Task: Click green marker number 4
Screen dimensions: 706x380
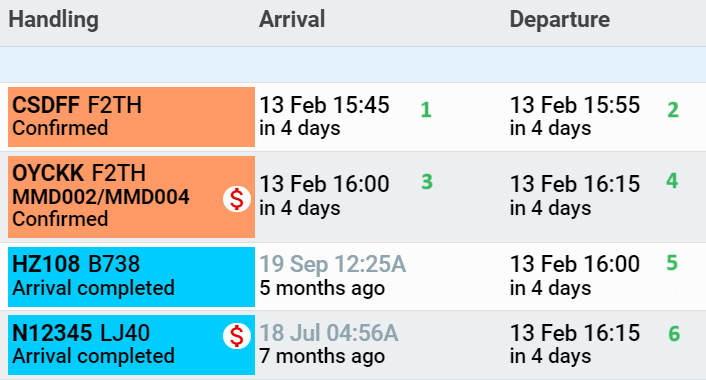Action: [672, 181]
